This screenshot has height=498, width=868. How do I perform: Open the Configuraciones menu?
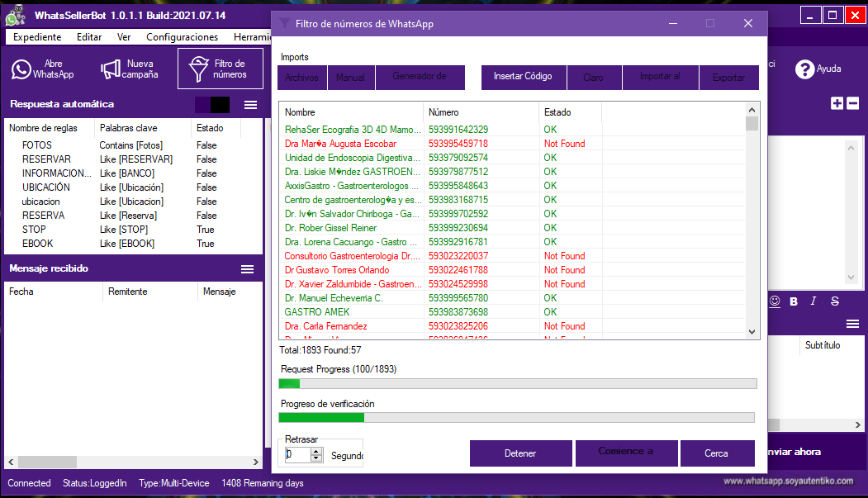pos(183,37)
